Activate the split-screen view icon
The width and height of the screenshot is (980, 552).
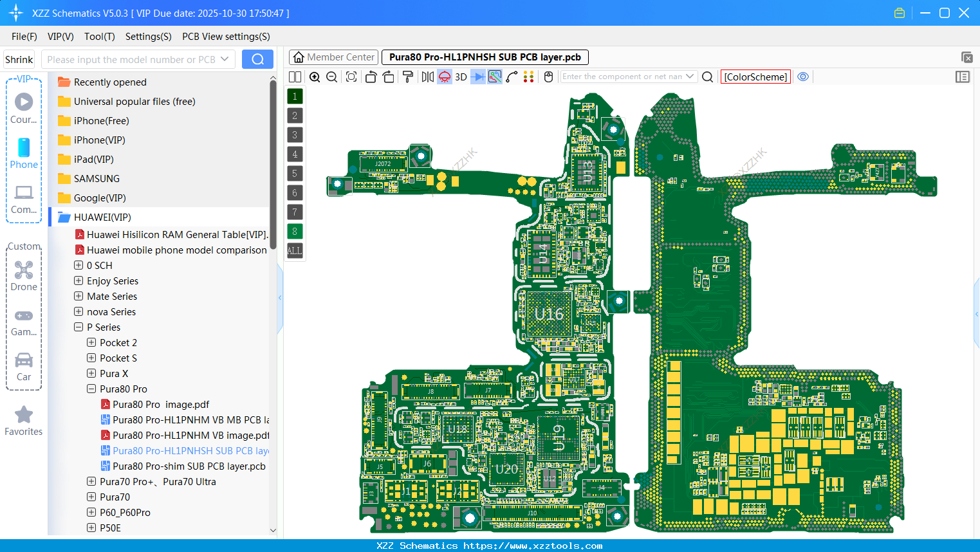[295, 77]
